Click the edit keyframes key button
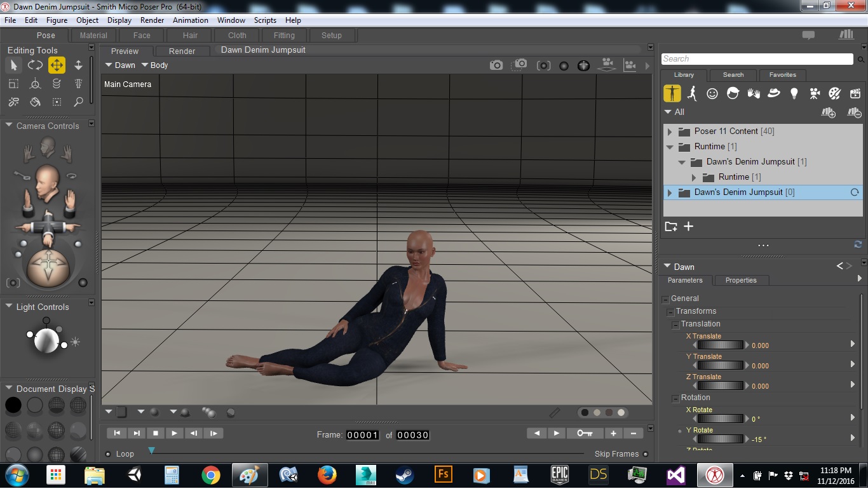Screen dimensions: 868x503 (585, 433)
